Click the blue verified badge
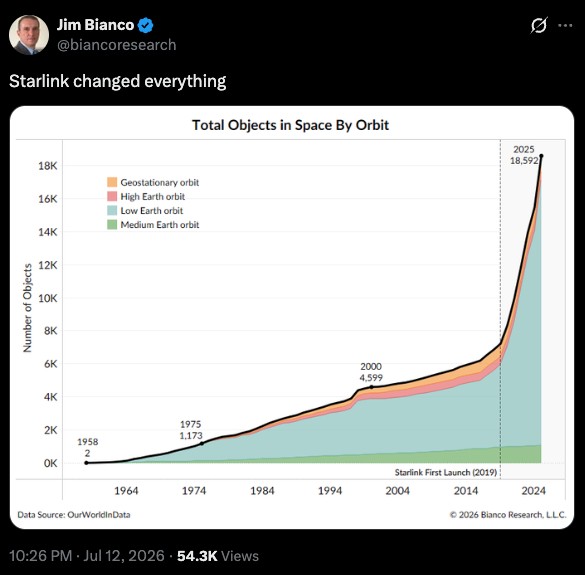 pos(146,25)
